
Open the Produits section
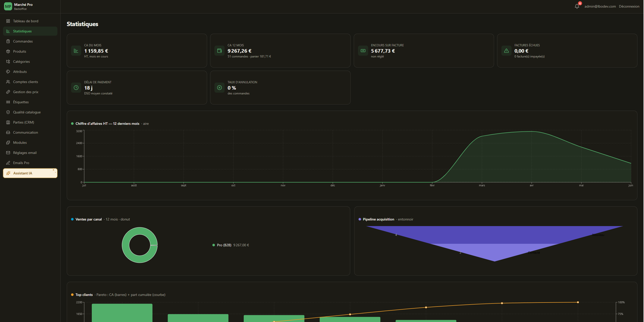pos(30,51)
